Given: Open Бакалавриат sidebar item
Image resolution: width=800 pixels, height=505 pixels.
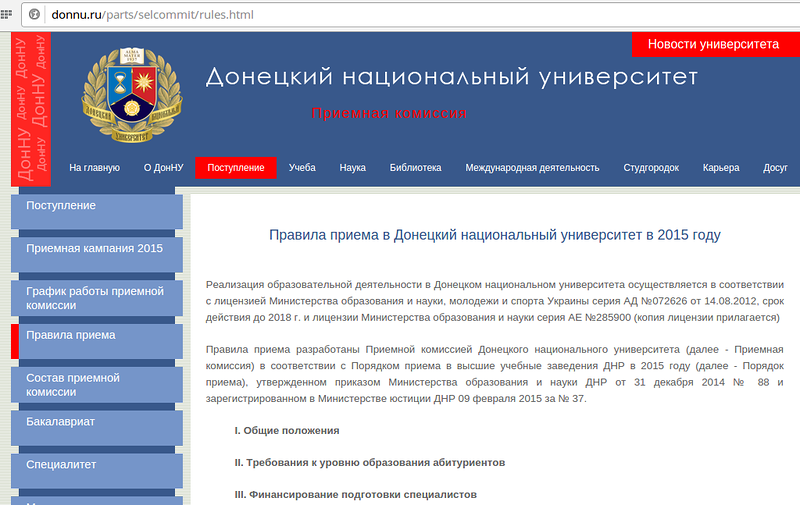Looking at the screenshot, I should click(97, 428).
